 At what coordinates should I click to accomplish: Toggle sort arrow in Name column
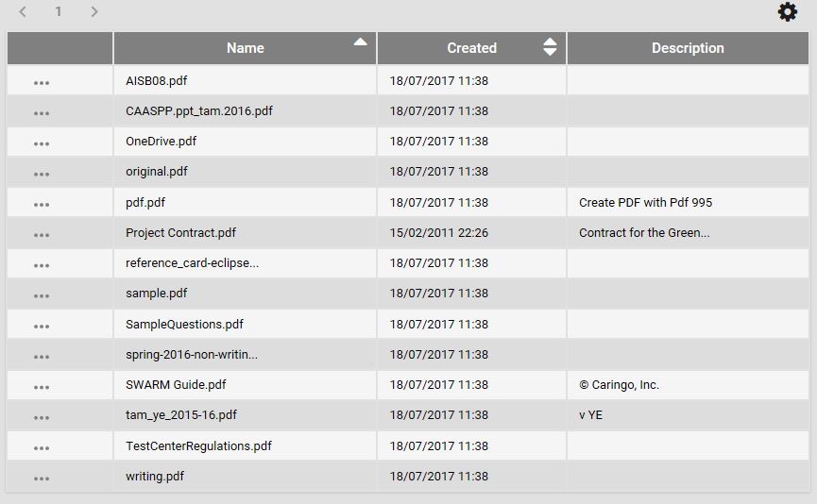360,42
